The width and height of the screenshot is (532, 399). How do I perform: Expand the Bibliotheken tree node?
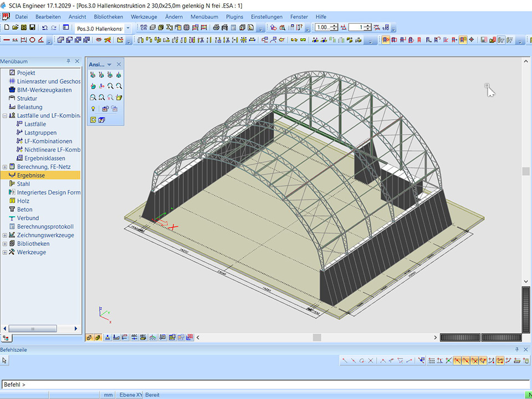(x=5, y=244)
